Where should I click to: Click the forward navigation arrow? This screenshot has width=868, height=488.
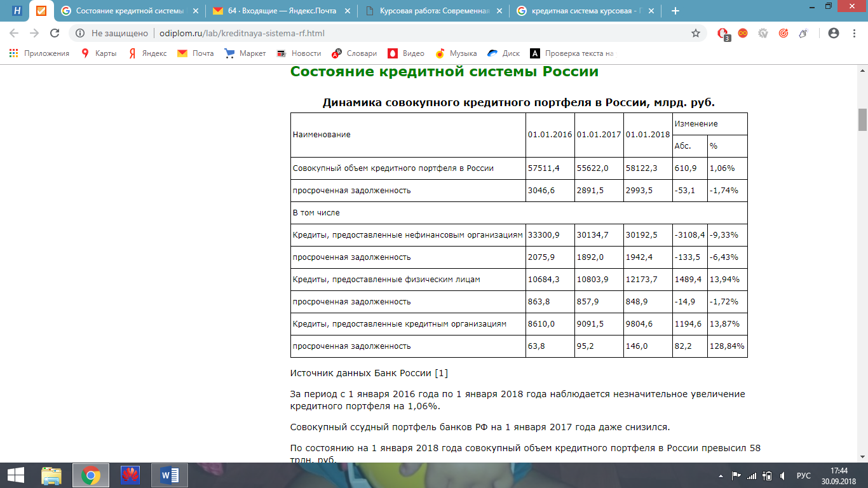[x=34, y=33]
